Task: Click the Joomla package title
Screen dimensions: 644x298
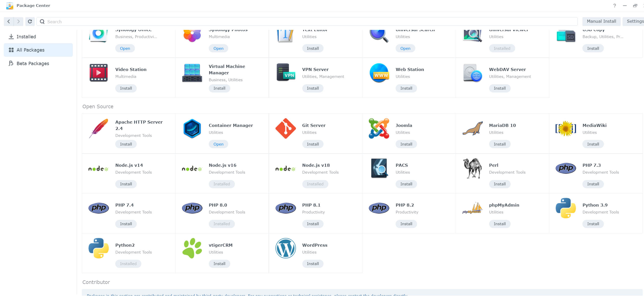Action: [404, 125]
